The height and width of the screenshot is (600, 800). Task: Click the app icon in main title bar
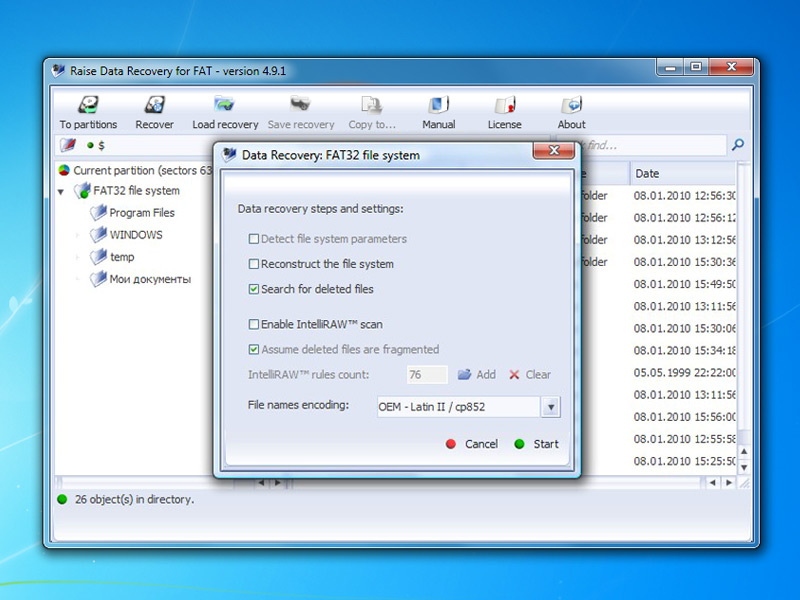(59, 70)
